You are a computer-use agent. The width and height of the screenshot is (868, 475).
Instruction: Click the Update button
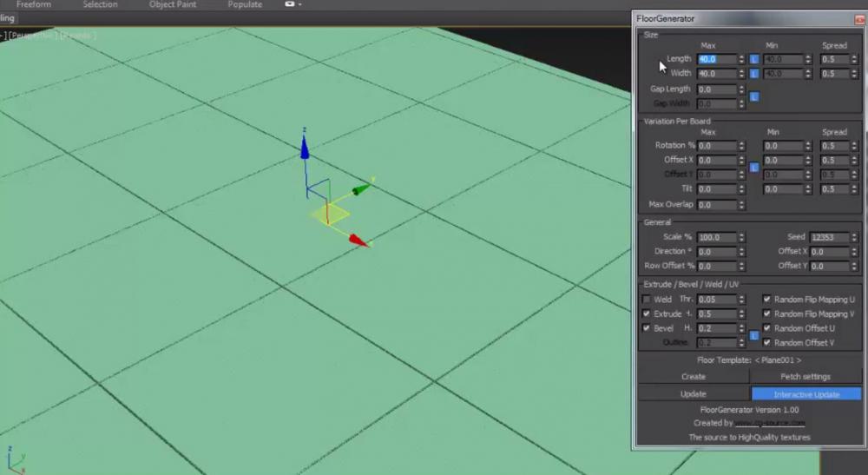pyautogui.click(x=693, y=394)
